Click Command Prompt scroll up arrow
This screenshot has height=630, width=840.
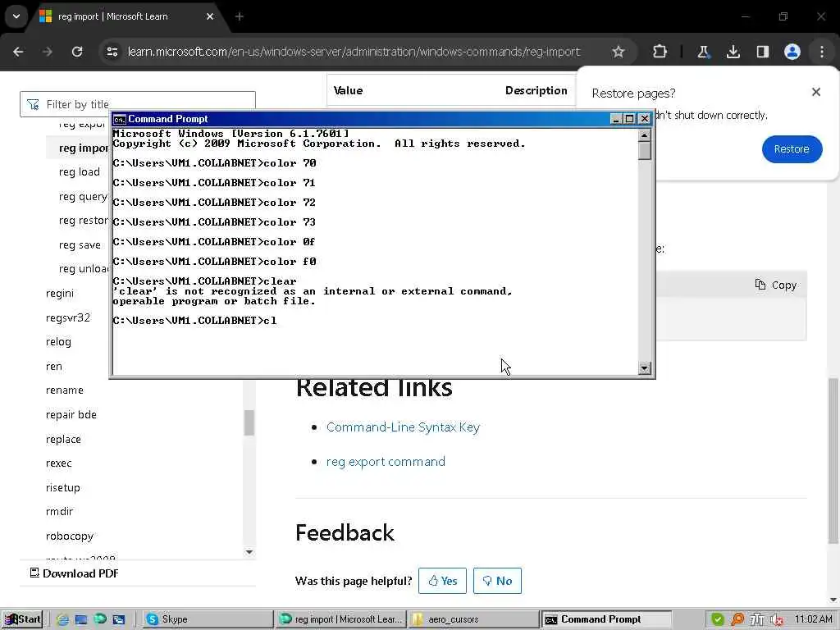tap(645, 135)
